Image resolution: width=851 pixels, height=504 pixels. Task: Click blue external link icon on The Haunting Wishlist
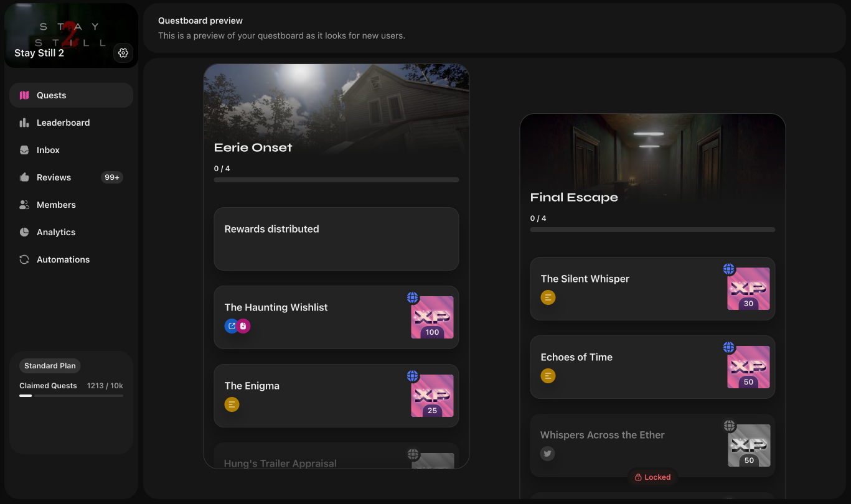click(x=232, y=326)
